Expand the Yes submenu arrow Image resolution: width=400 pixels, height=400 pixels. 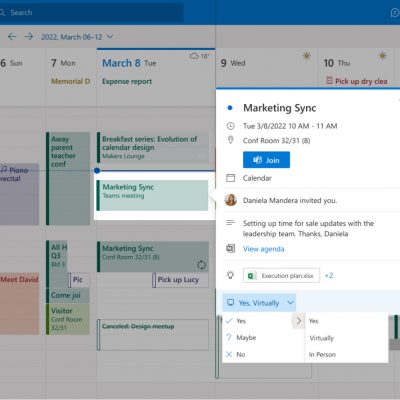point(298,321)
